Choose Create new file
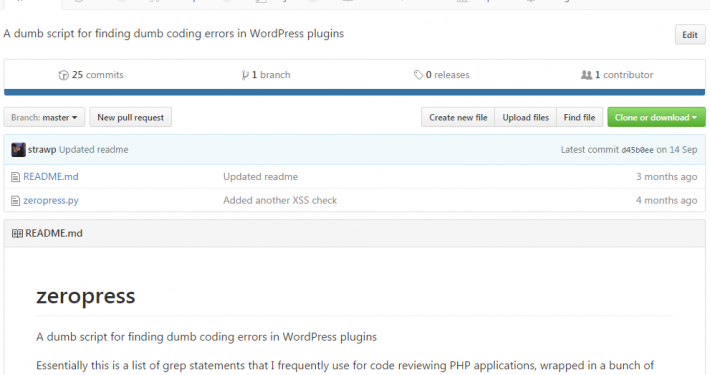Screen dimensions: 710x375 (458, 117)
